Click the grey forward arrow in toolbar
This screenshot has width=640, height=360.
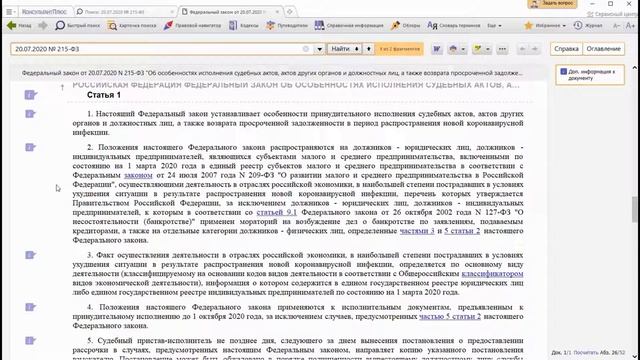point(43,25)
